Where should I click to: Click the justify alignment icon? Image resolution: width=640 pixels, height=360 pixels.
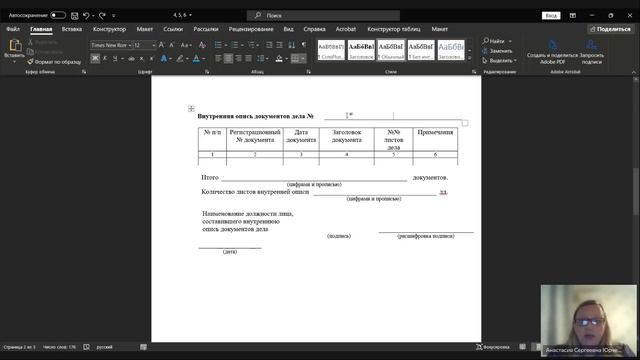[248, 59]
